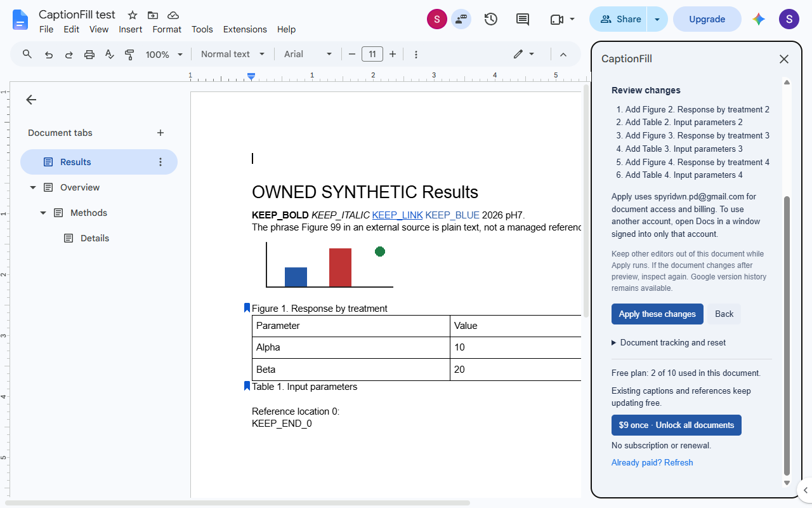Open the Extensions menu
Viewport: 812px width, 508px height.
pyautogui.click(x=245, y=29)
